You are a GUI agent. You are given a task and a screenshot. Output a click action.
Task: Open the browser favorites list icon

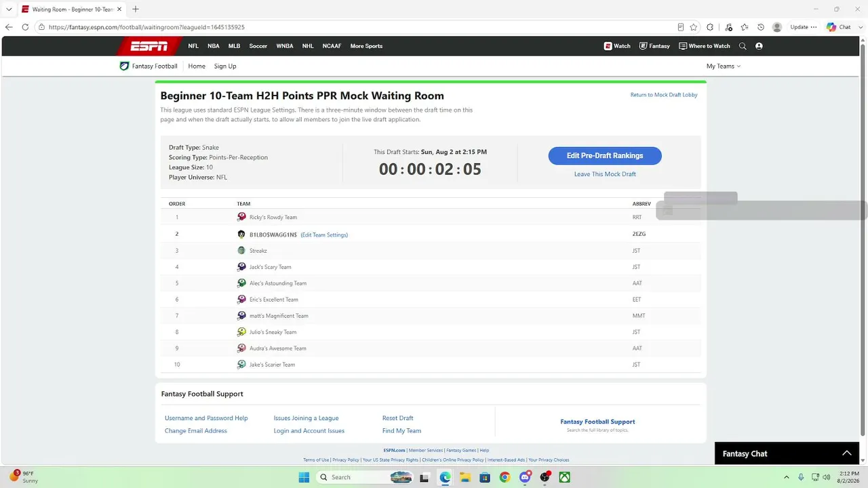click(745, 27)
